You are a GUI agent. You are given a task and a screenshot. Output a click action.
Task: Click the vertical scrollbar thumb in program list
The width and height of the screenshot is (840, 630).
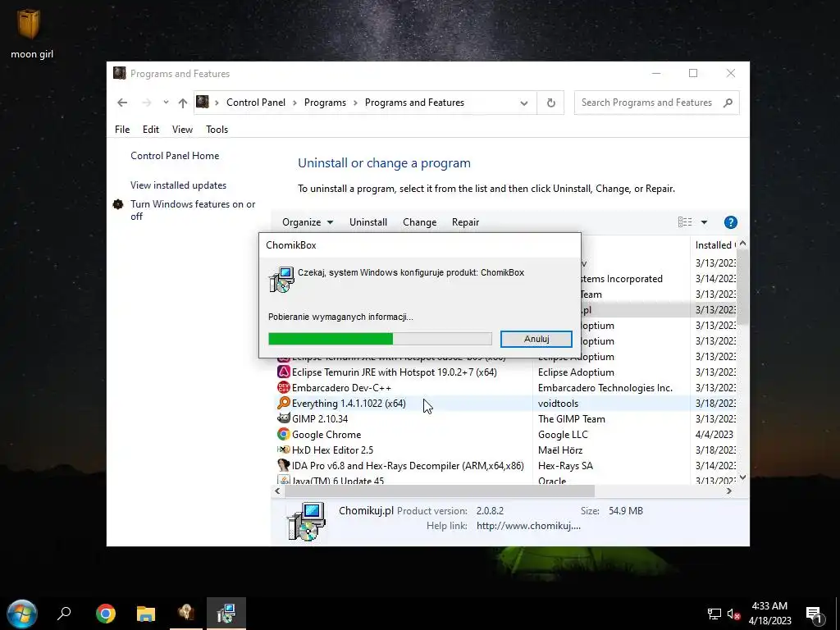(x=742, y=287)
